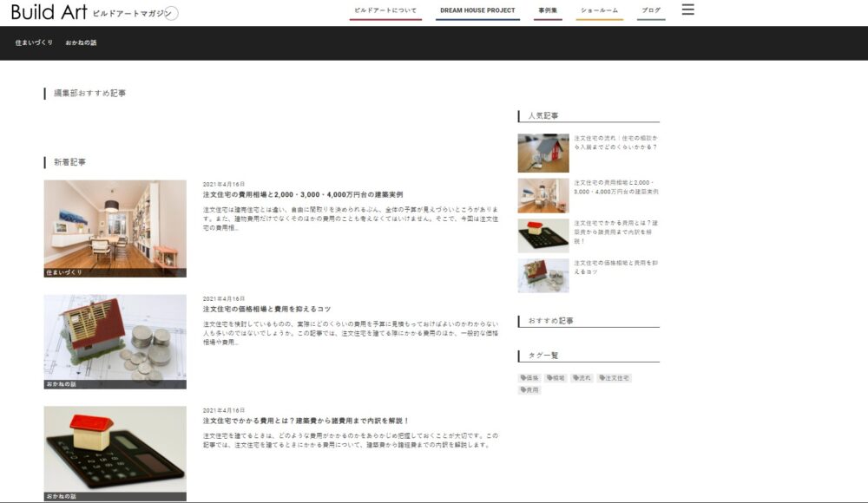868x503 pixels.
Task: Visit the ブログ navigation link
Action: point(651,10)
